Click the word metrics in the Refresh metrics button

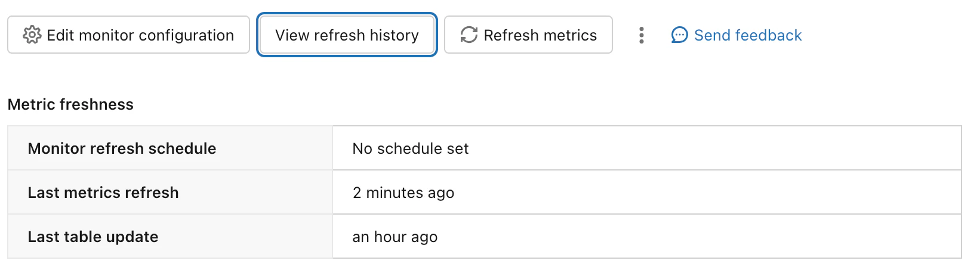(x=570, y=35)
